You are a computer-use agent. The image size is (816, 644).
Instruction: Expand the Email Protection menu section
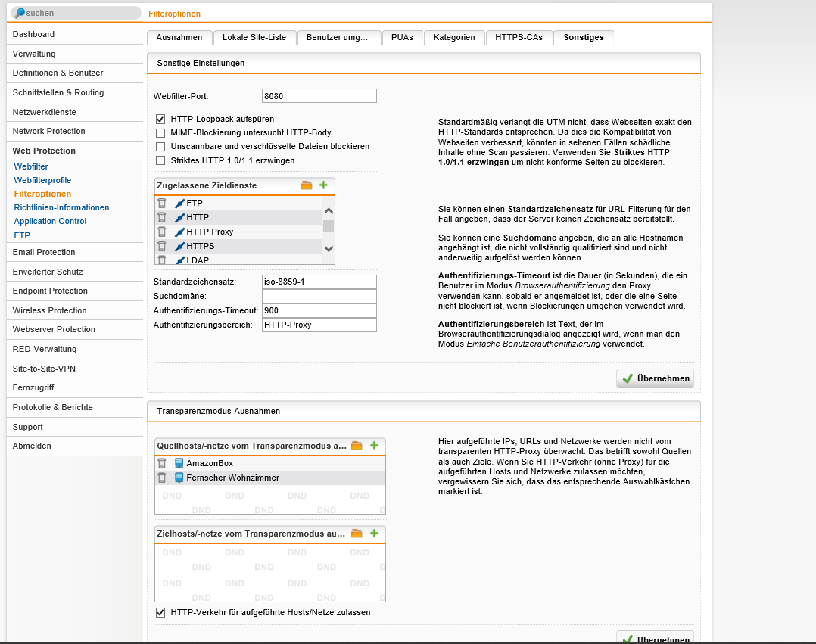pos(44,252)
